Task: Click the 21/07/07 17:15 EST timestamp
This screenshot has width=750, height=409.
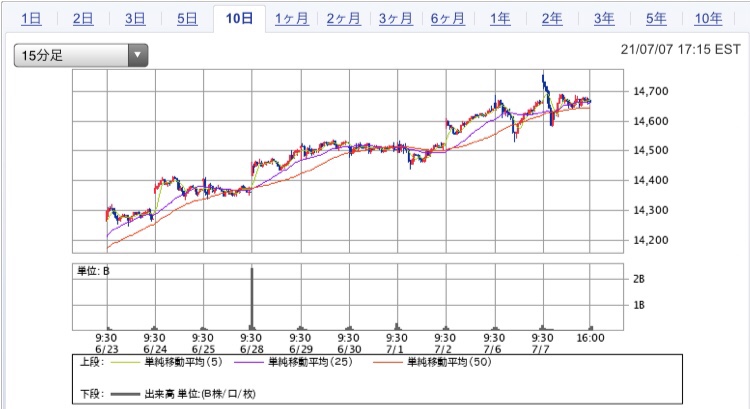Action: (x=681, y=50)
